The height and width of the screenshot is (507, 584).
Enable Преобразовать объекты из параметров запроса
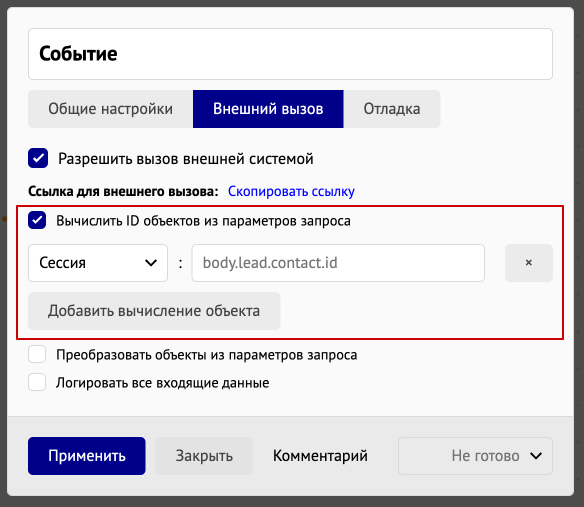point(37,354)
